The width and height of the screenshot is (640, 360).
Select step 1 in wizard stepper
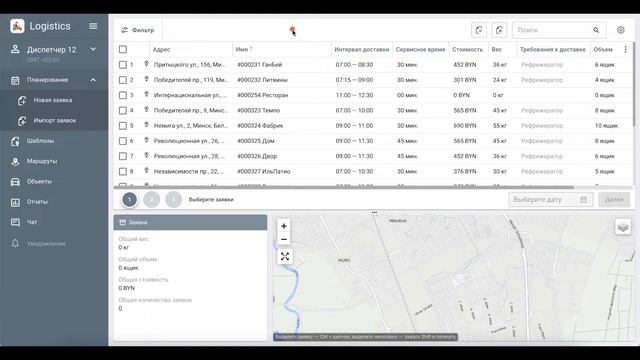pyautogui.click(x=129, y=200)
